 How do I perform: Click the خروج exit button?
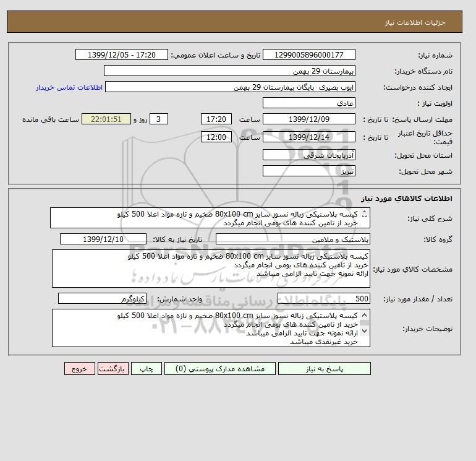tap(80, 369)
